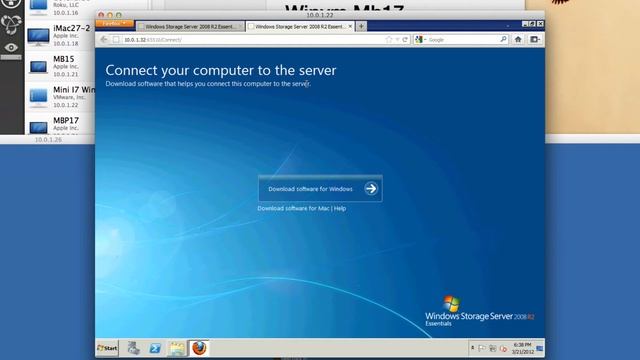Click the Download software for Mac link
This screenshot has width=640, height=360.
[x=293, y=208]
